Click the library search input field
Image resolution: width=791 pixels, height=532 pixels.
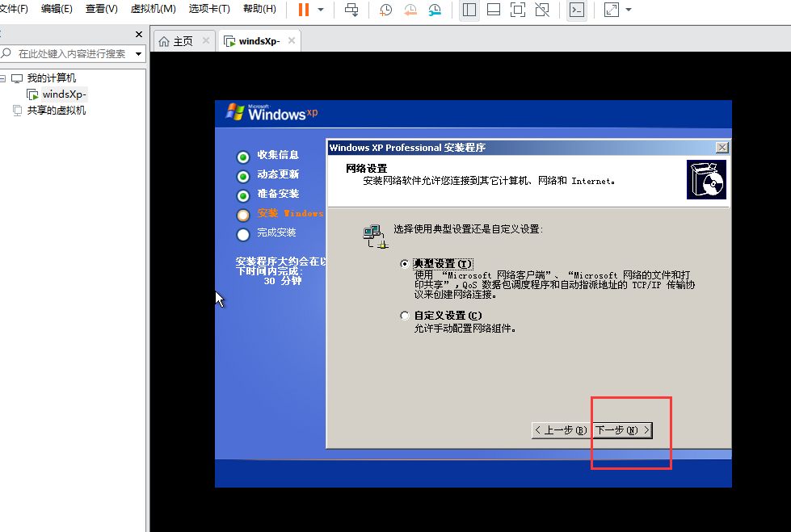tap(72, 53)
